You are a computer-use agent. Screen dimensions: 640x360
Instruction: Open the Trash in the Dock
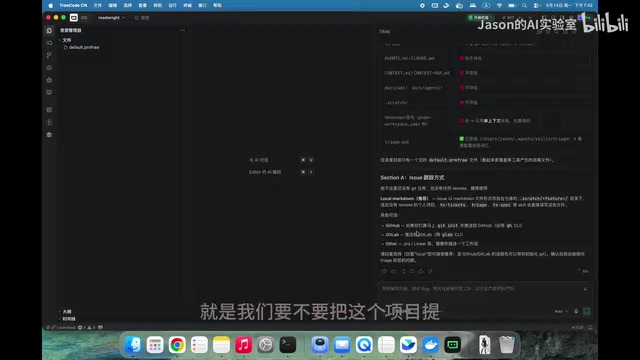tap(507, 345)
